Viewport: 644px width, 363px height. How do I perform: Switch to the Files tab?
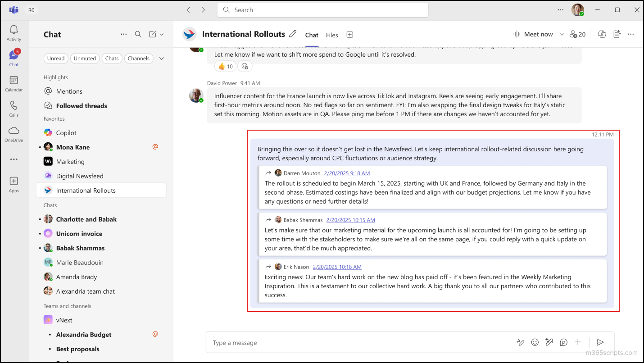332,35
